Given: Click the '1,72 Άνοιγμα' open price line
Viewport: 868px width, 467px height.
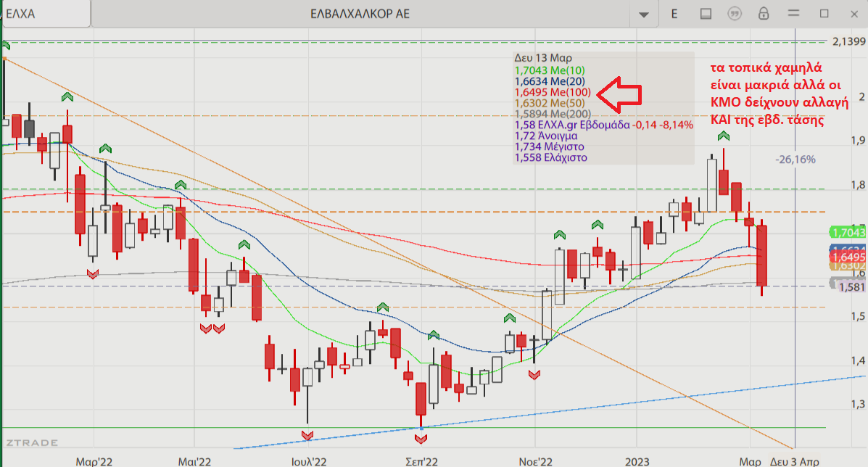Looking at the screenshot, I should (546, 136).
